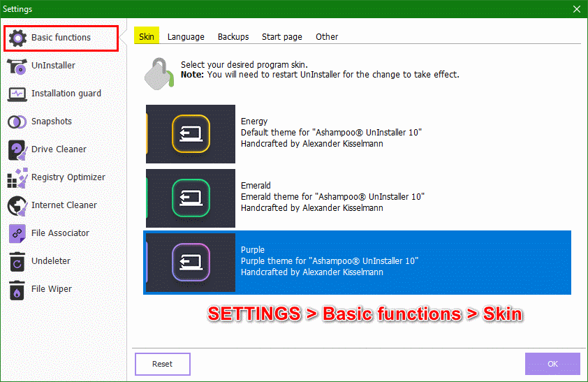Open the File Wiper settings label

point(52,288)
